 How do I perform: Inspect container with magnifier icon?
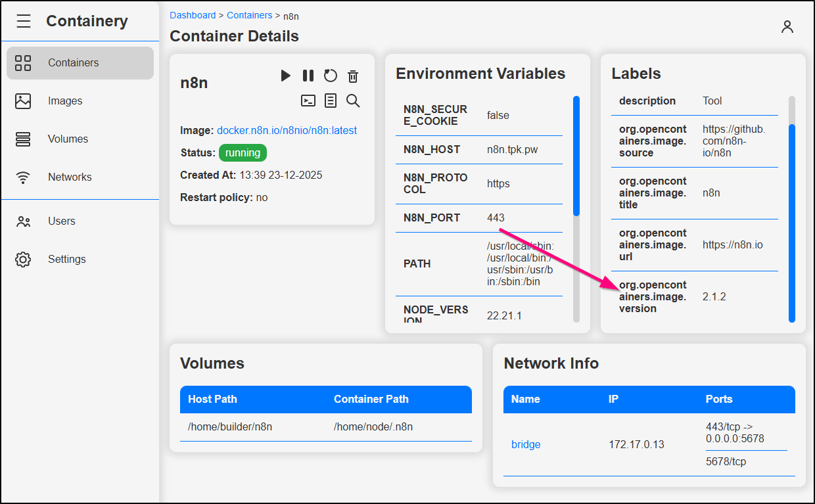(353, 101)
